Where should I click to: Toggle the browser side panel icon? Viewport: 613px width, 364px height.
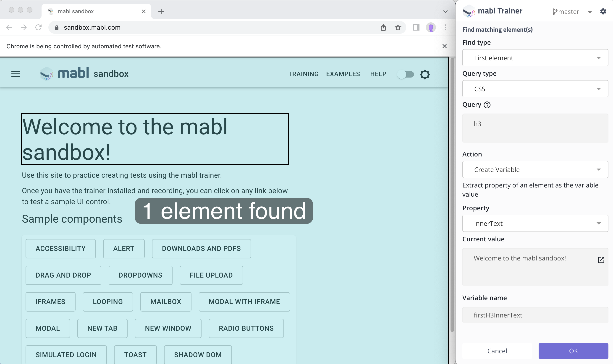pyautogui.click(x=416, y=27)
